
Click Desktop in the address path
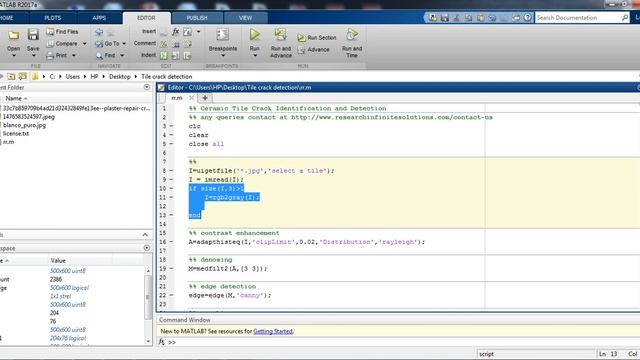coord(120,76)
